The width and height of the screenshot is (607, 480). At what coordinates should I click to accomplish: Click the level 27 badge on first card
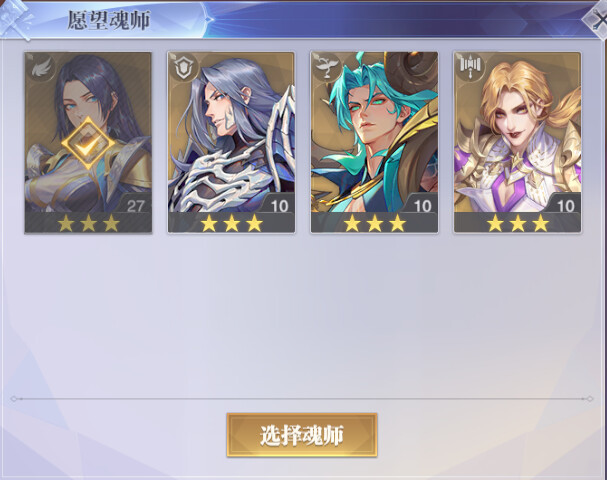click(x=135, y=204)
